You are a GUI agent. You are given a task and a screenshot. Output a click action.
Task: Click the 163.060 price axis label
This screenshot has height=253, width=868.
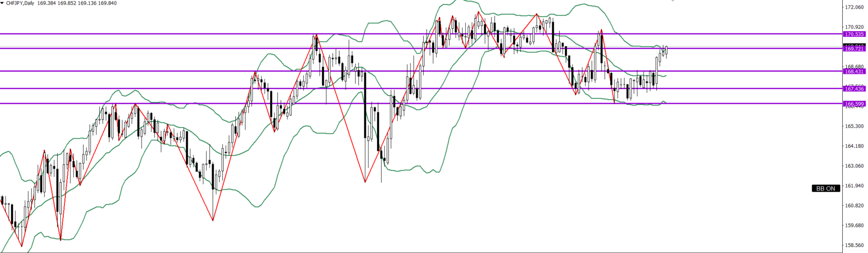point(854,166)
